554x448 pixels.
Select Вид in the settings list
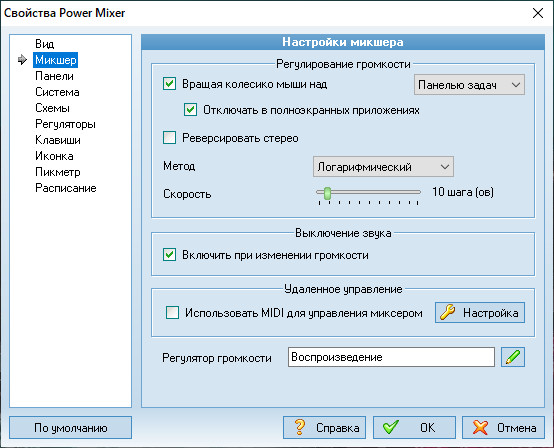(45, 44)
